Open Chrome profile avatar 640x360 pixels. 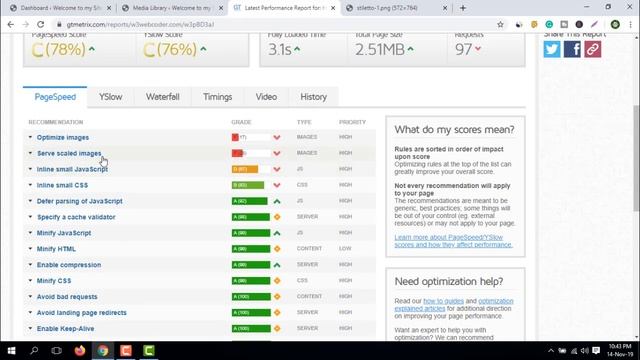[615, 24]
